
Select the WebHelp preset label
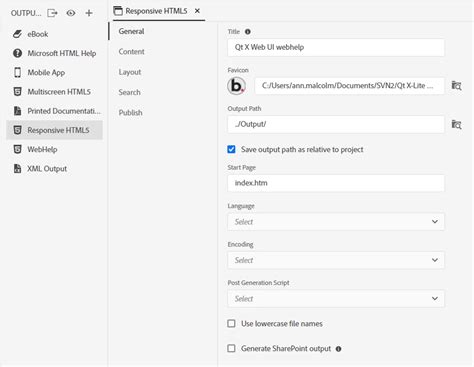(x=42, y=149)
